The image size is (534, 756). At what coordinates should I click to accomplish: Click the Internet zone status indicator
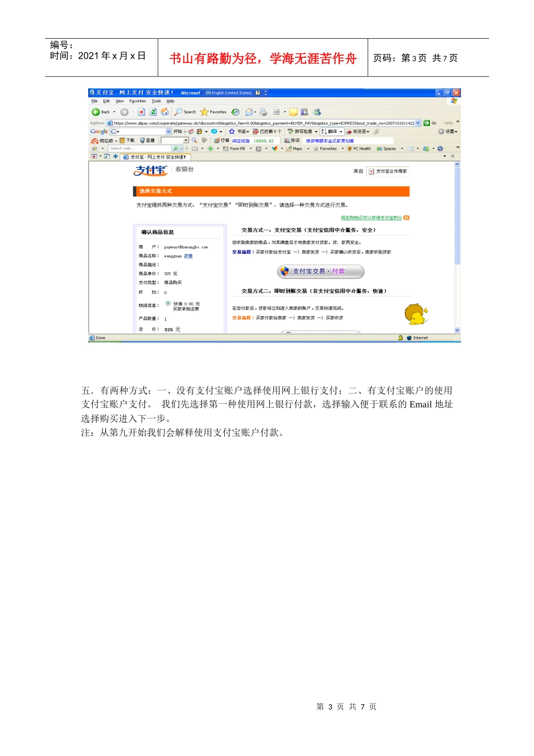pyautogui.click(x=418, y=338)
